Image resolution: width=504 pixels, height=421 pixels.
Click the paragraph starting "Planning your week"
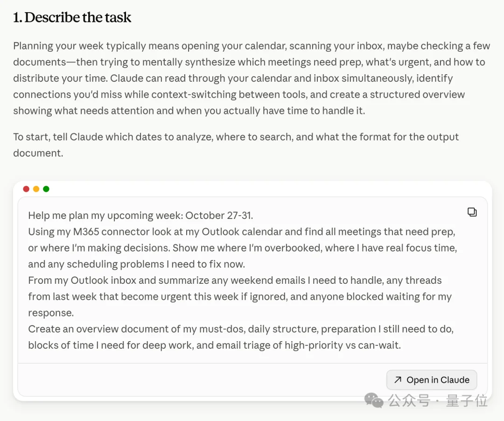click(252, 78)
